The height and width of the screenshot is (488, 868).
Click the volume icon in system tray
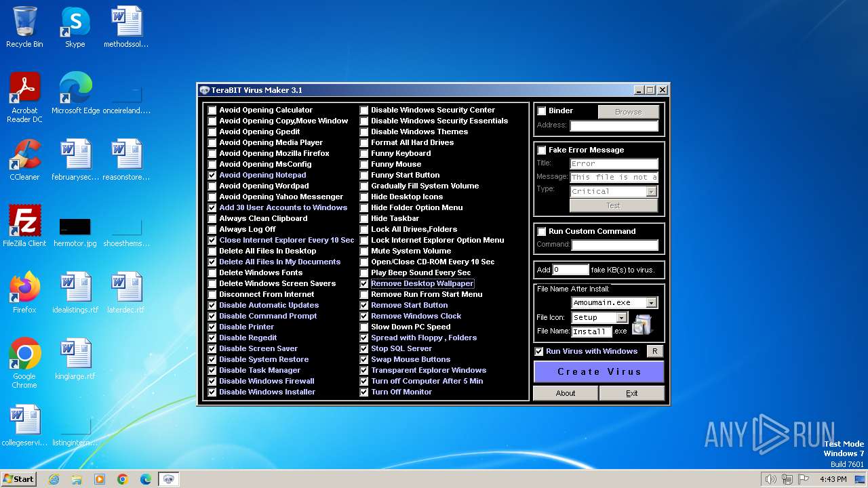coord(770,479)
